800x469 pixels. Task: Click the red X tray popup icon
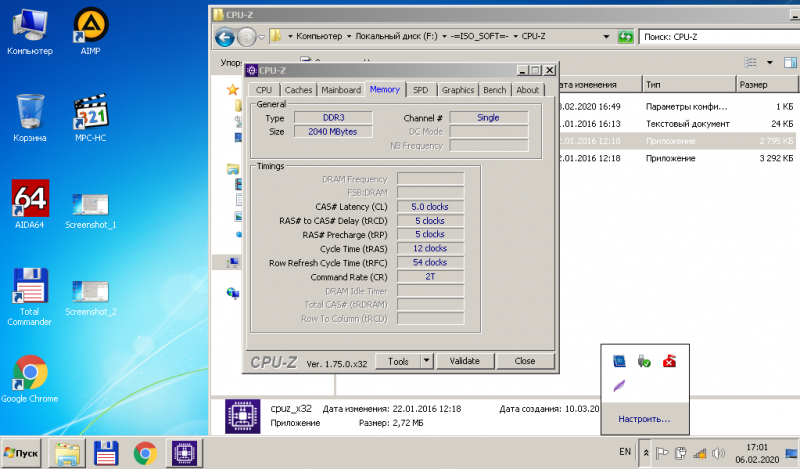669,362
